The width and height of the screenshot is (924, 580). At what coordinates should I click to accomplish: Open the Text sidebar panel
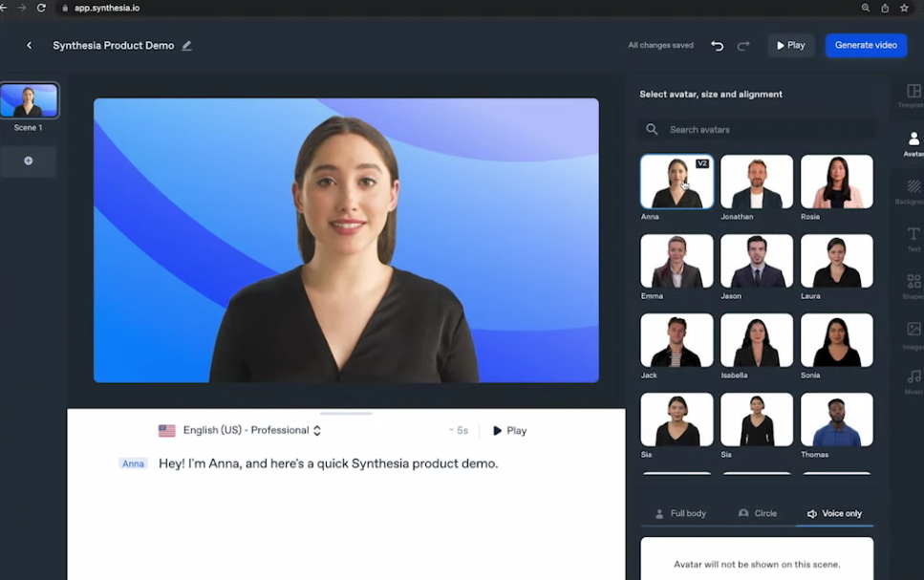click(x=913, y=239)
